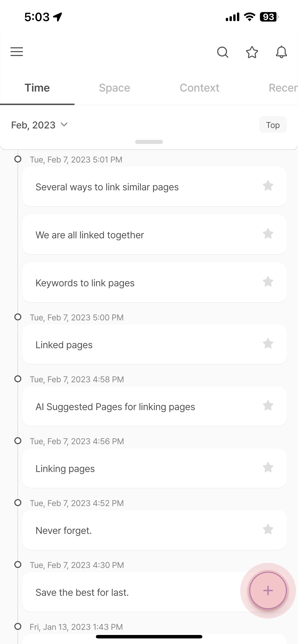Viewport: 298px width, 644px height.
Task: Select the 4:52 PM timeline marker circle
Action: [18, 503]
